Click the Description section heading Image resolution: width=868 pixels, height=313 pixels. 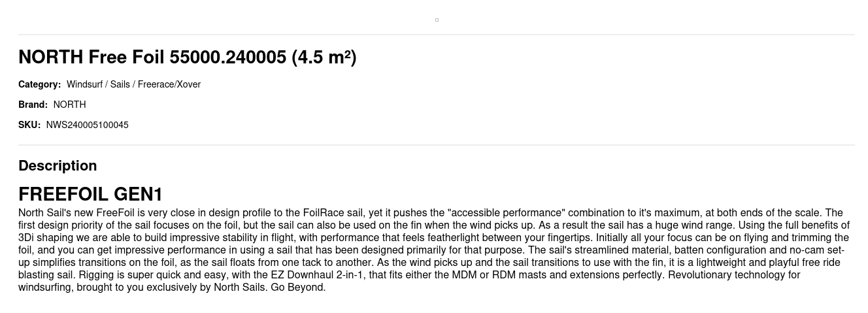click(58, 165)
